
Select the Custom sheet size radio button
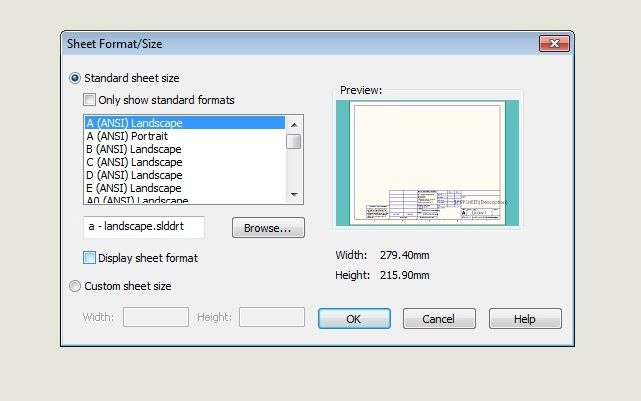pyautogui.click(x=75, y=286)
